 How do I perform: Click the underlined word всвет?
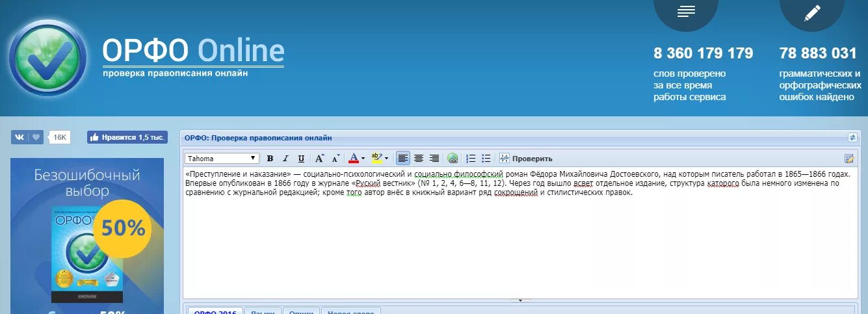pyautogui.click(x=583, y=183)
